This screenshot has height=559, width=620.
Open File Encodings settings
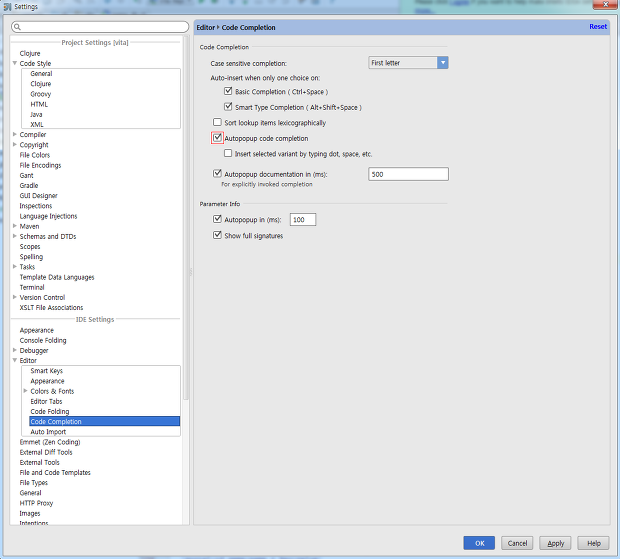pos(40,165)
